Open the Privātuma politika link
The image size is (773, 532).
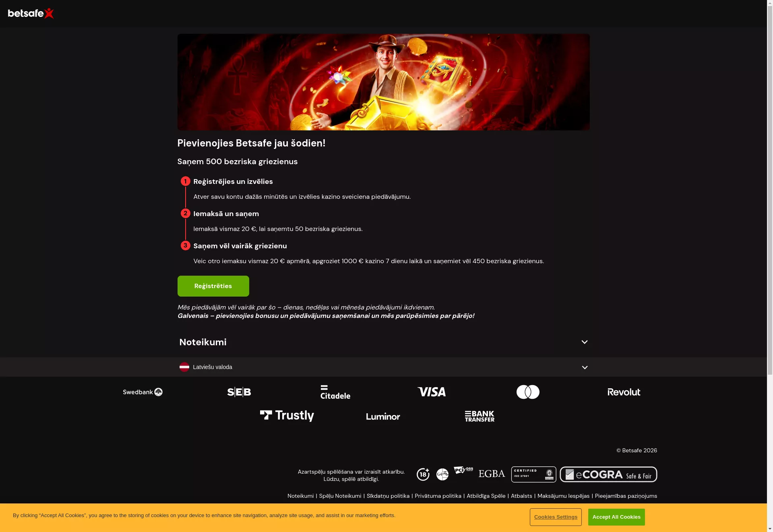point(438,496)
